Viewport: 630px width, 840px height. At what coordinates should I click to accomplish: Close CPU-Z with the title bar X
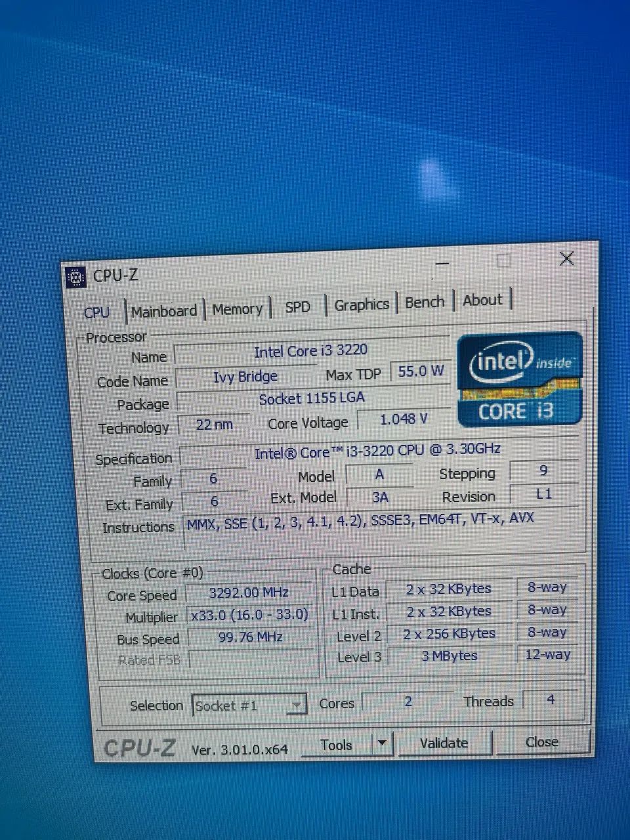tap(567, 259)
